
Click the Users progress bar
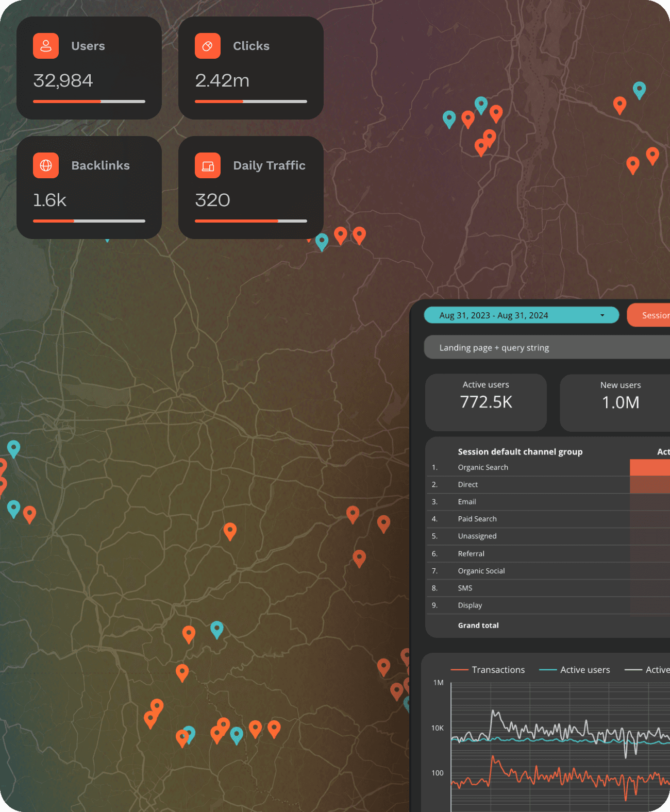tap(89, 102)
